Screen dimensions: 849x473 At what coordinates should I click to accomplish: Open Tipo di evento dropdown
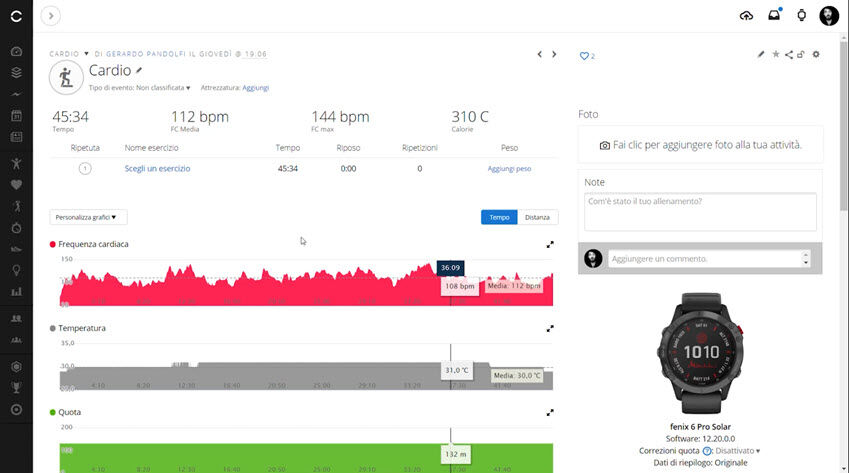[163, 88]
